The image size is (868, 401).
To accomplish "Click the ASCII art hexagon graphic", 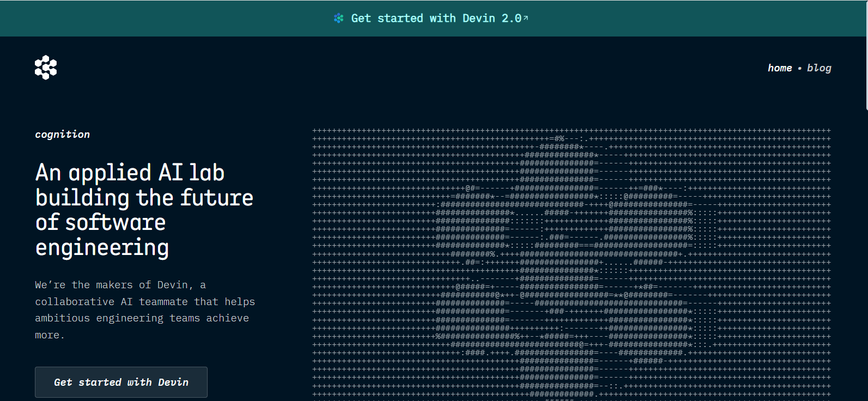I will click(x=571, y=263).
